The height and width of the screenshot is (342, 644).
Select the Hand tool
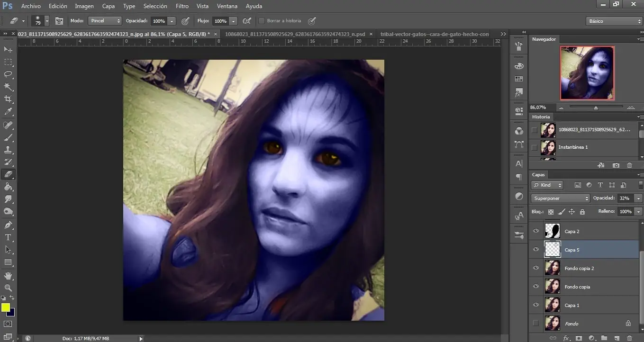click(8, 276)
